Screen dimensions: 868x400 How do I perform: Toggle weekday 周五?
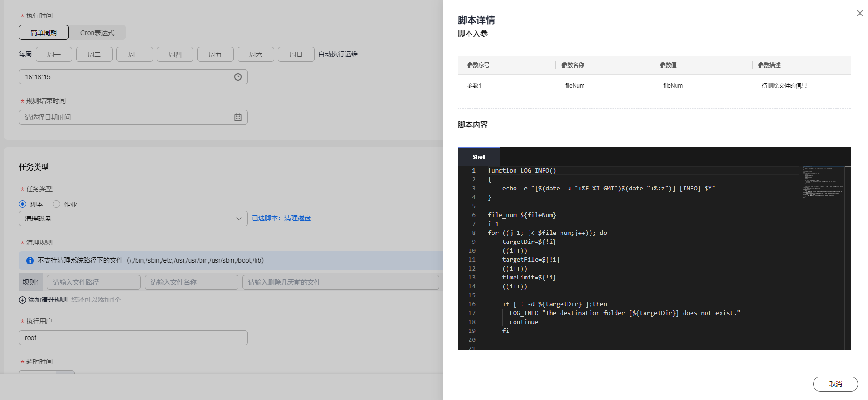tap(215, 54)
